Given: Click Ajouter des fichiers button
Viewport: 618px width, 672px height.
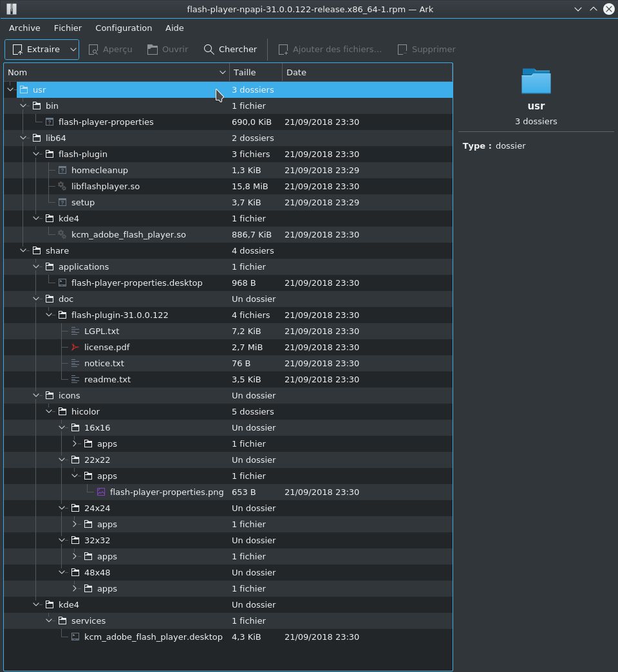Looking at the screenshot, I should (330, 50).
